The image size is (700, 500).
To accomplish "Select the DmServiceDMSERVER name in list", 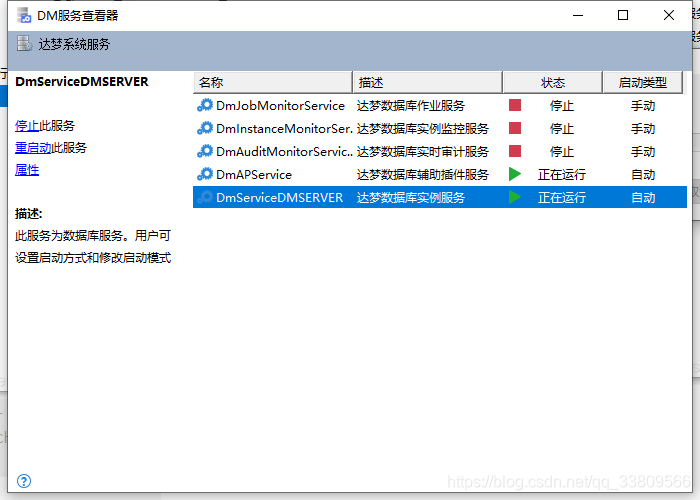I will 279,197.
